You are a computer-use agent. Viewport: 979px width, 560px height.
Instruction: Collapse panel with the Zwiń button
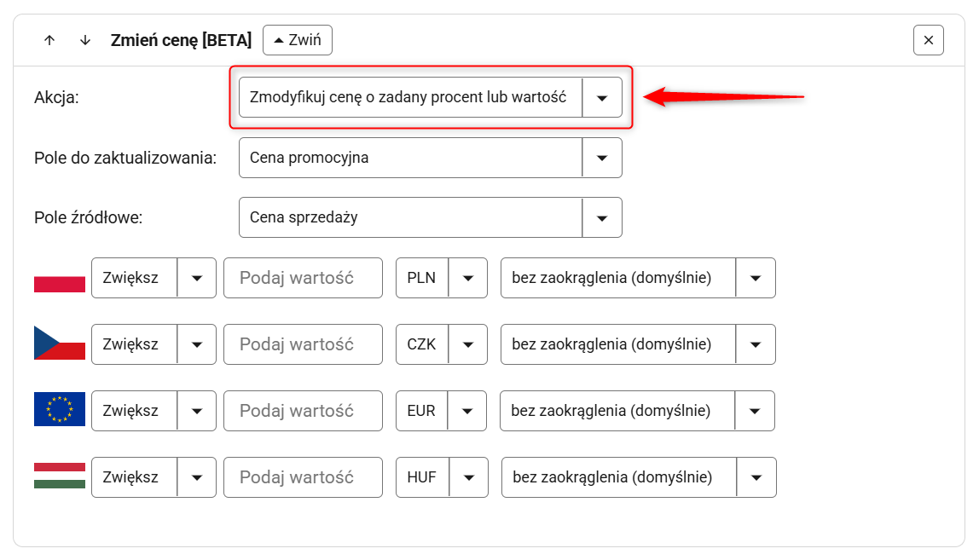[298, 40]
